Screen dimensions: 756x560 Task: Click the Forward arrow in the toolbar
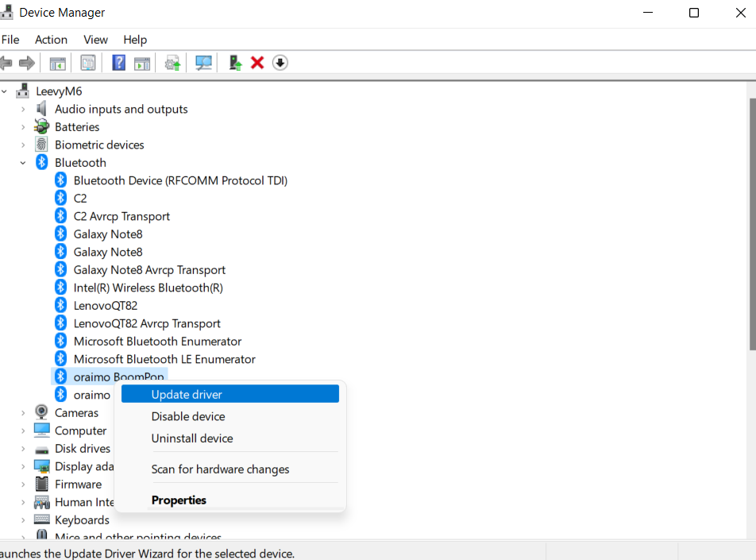coord(27,63)
